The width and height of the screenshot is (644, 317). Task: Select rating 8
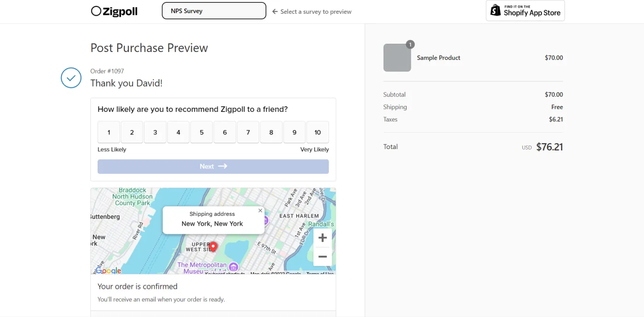pos(271,133)
